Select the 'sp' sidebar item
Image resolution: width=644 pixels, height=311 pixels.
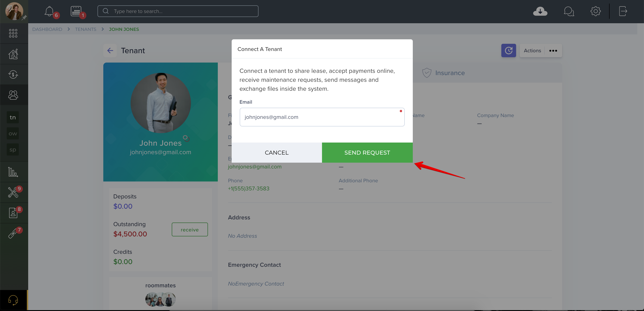click(13, 150)
